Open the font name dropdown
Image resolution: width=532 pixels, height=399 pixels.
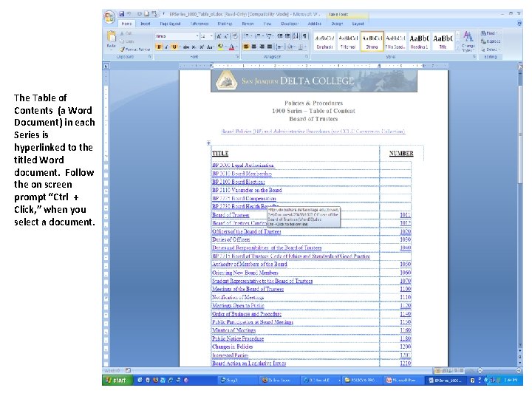(197, 36)
